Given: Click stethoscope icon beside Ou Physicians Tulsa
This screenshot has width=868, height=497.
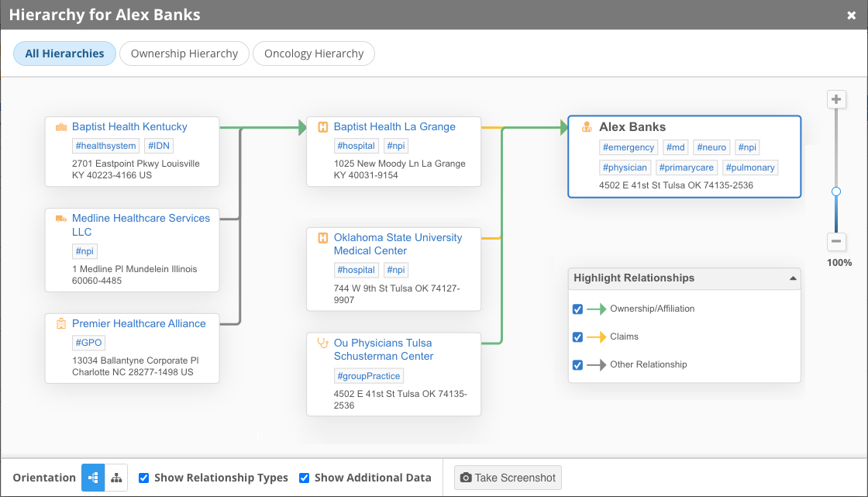Looking at the screenshot, I should [323, 343].
